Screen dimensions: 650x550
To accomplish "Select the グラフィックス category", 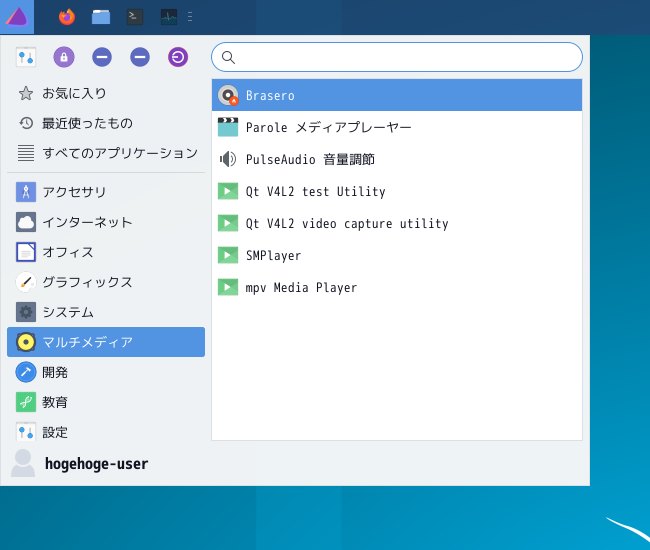I will 106,282.
